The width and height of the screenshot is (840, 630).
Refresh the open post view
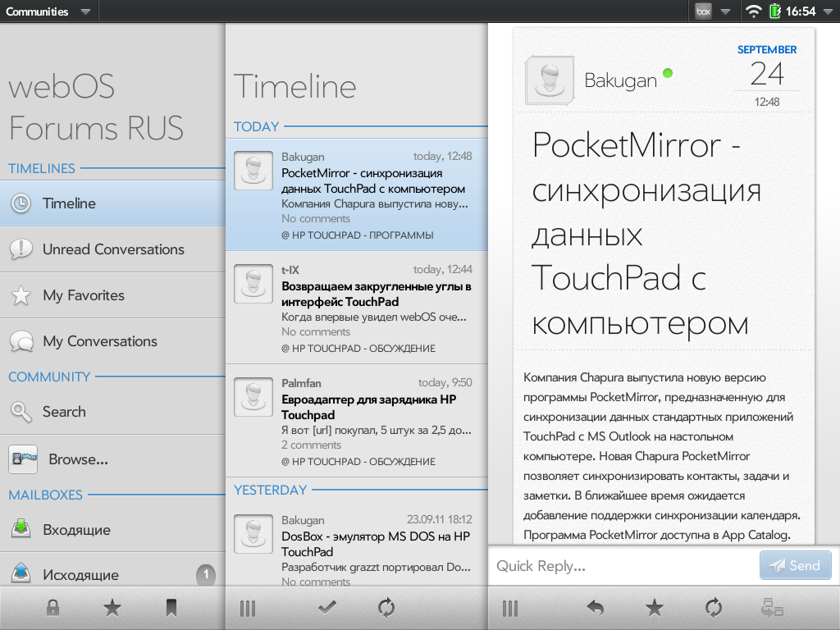coord(713,608)
